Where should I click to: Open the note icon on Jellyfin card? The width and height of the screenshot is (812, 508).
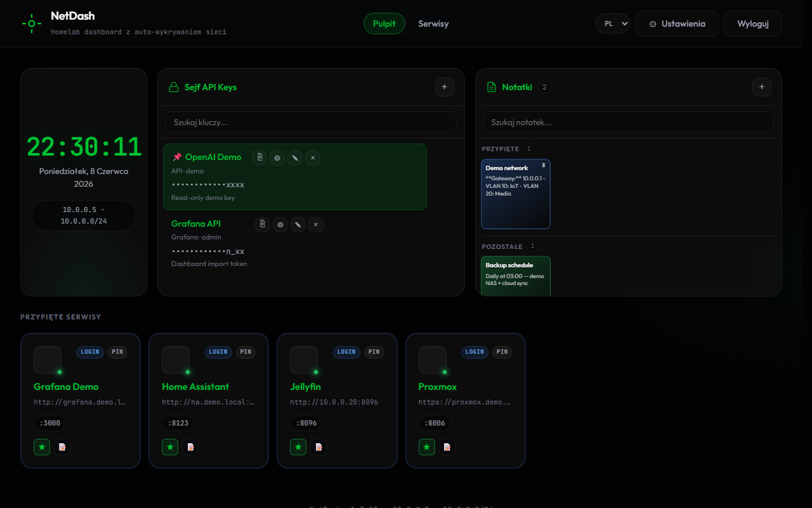[318, 447]
